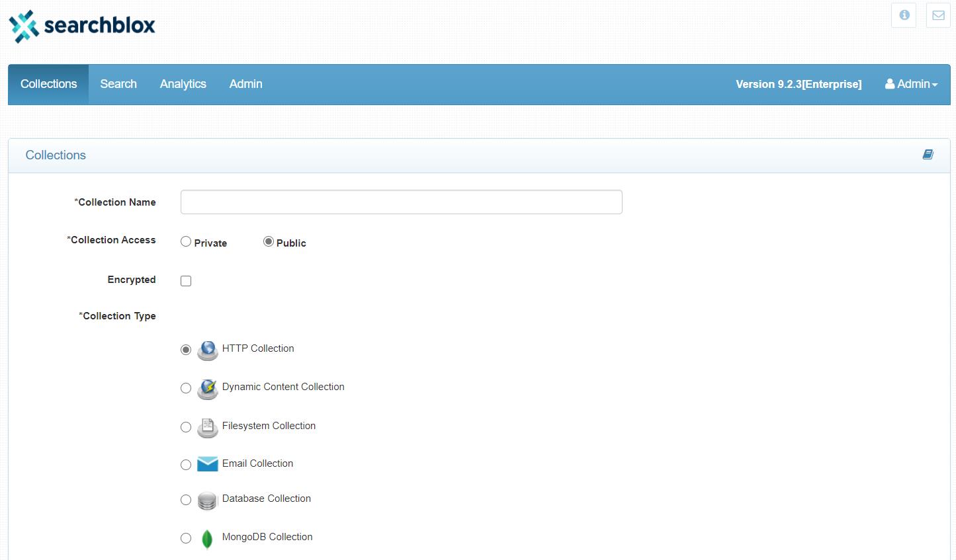Click the SearchBlox logo
This screenshot has width=956, height=560.
[x=82, y=26]
